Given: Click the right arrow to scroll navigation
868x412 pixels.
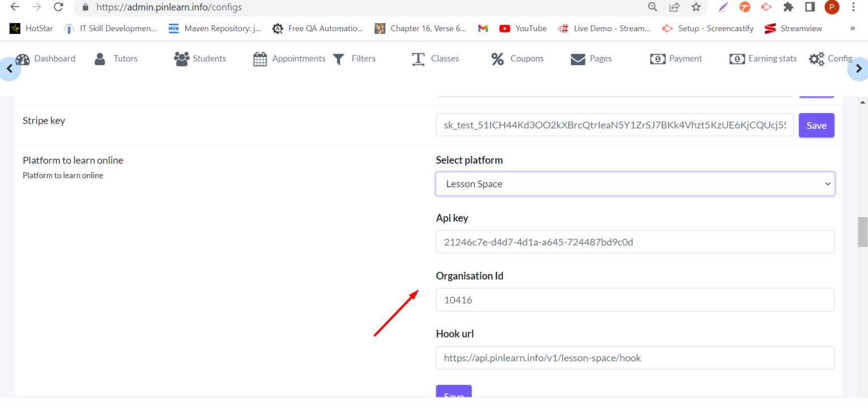Looking at the screenshot, I should (859, 68).
